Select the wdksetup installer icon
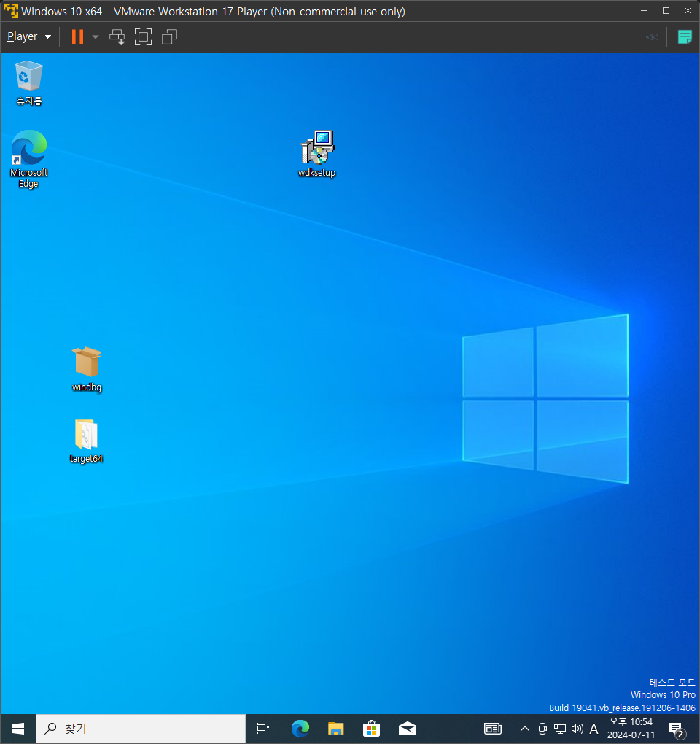 tap(316, 154)
